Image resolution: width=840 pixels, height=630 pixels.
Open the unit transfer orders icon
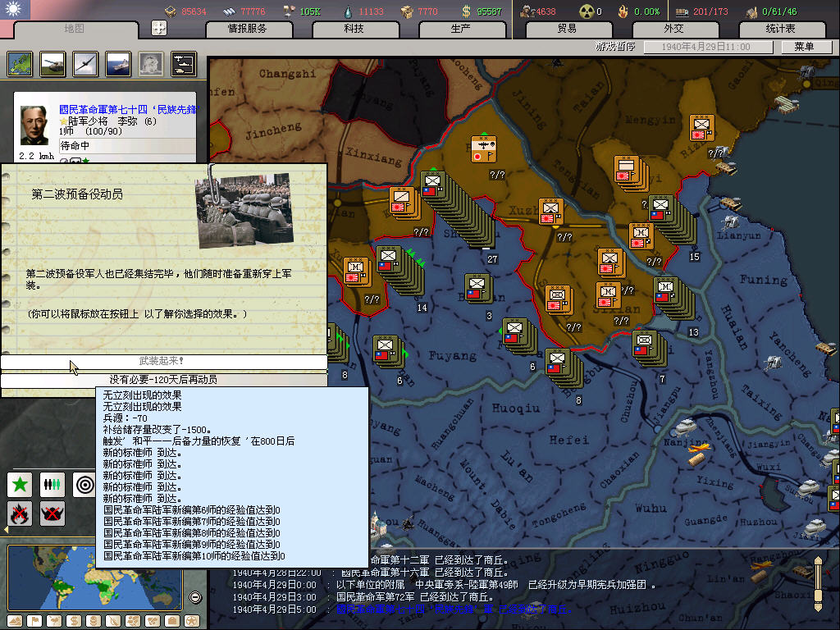183,63
